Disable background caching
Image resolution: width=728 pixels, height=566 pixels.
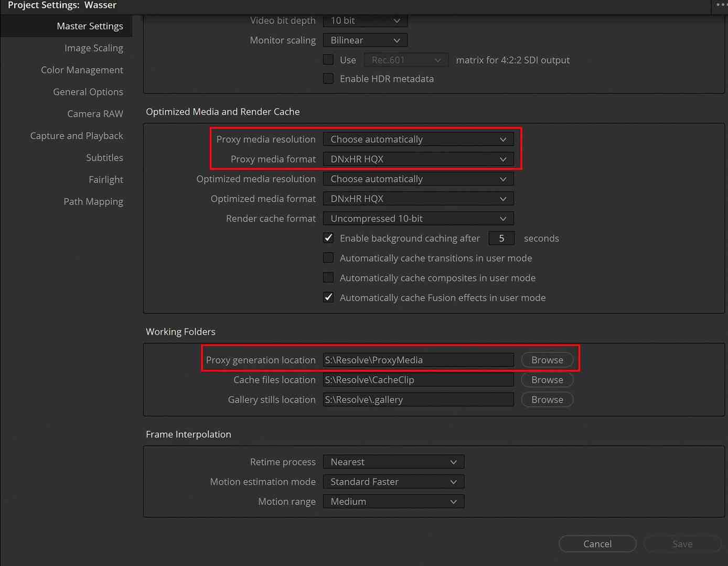point(328,237)
